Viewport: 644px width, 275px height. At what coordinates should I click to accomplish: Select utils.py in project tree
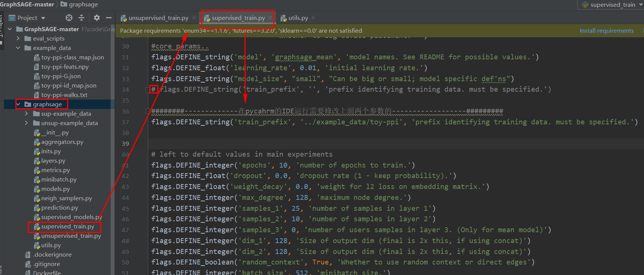point(51,245)
